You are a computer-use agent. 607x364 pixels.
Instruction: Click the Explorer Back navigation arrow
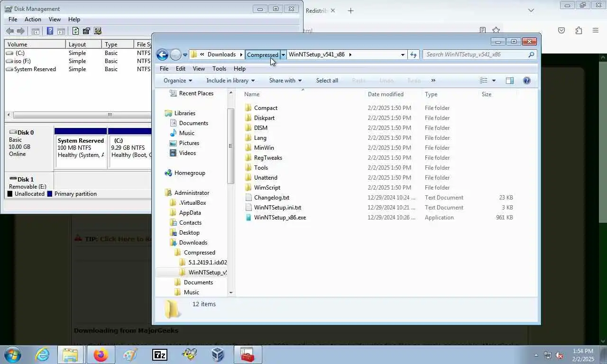[x=162, y=55]
